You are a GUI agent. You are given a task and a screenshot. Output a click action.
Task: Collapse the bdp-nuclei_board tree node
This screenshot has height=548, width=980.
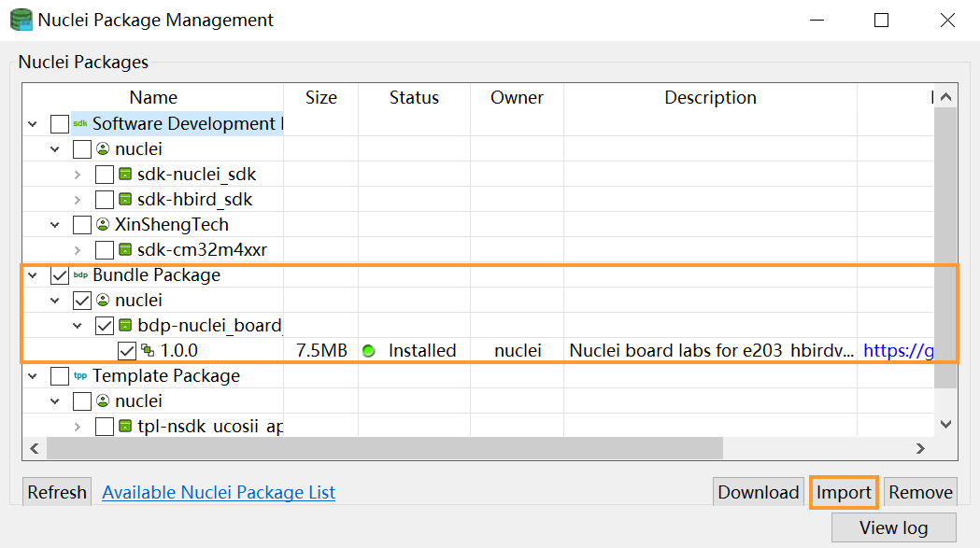78,326
